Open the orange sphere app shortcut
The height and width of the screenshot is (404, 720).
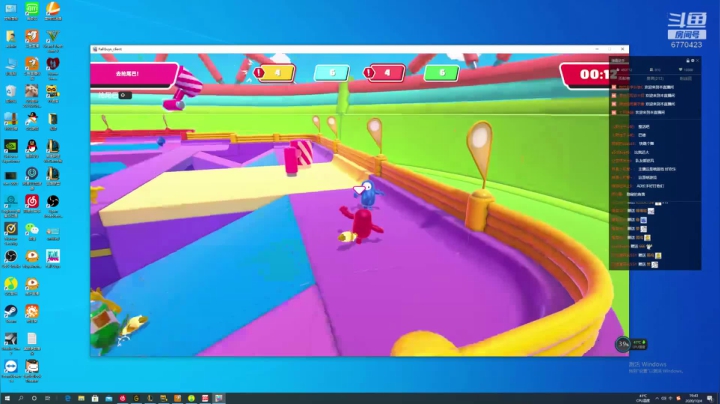coord(53,9)
